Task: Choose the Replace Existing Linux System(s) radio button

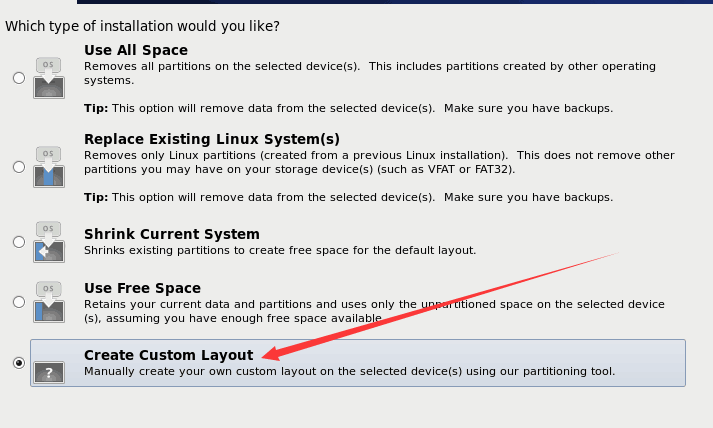Action: click(19, 167)
